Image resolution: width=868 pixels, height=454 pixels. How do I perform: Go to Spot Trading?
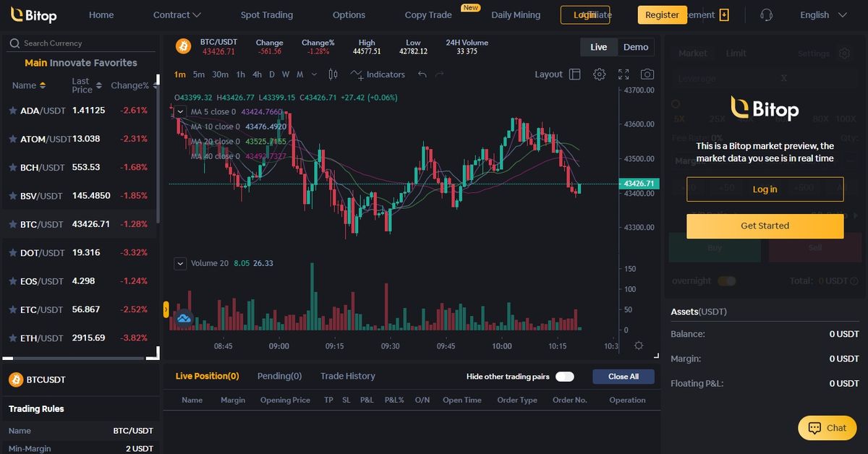pos(267,14)
